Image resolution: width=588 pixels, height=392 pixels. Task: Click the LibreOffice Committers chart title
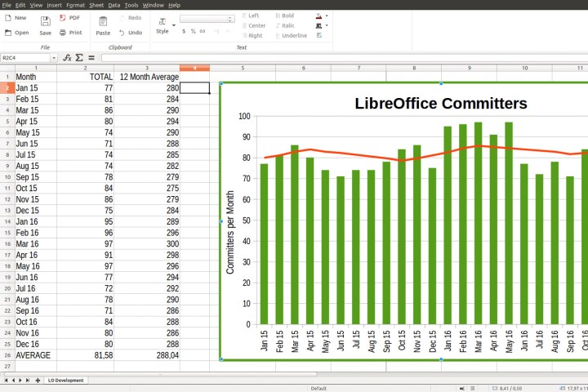coord(441,103)
